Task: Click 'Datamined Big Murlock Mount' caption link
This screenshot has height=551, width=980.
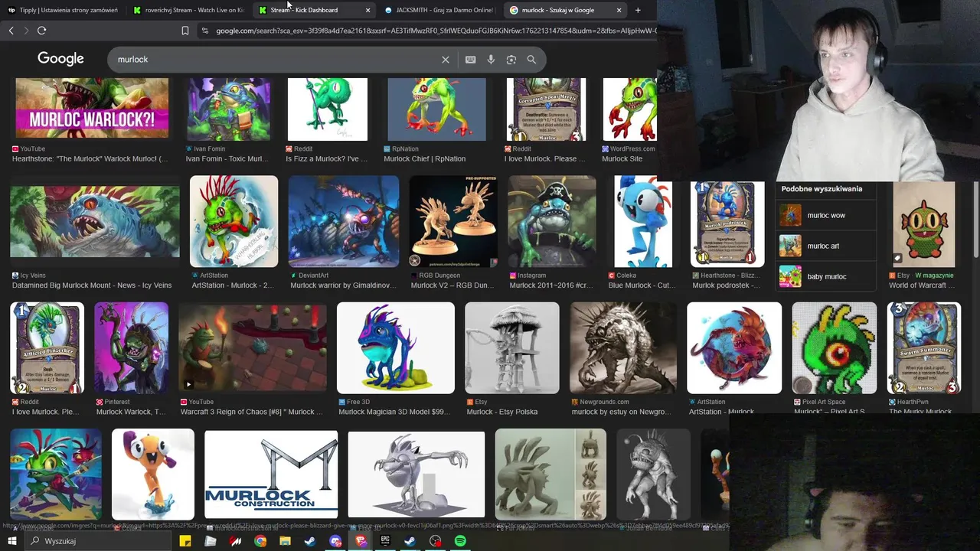Action: pos(92,285)
